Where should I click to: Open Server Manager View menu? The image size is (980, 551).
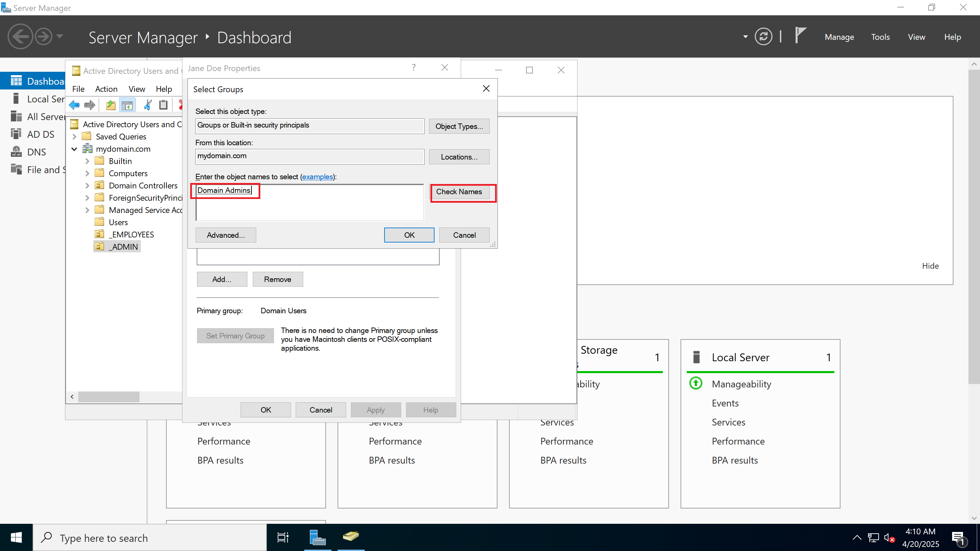pos(916,37)
